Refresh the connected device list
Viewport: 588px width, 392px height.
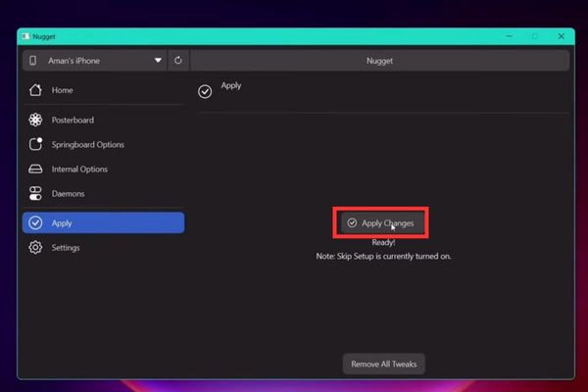(177, 61)
